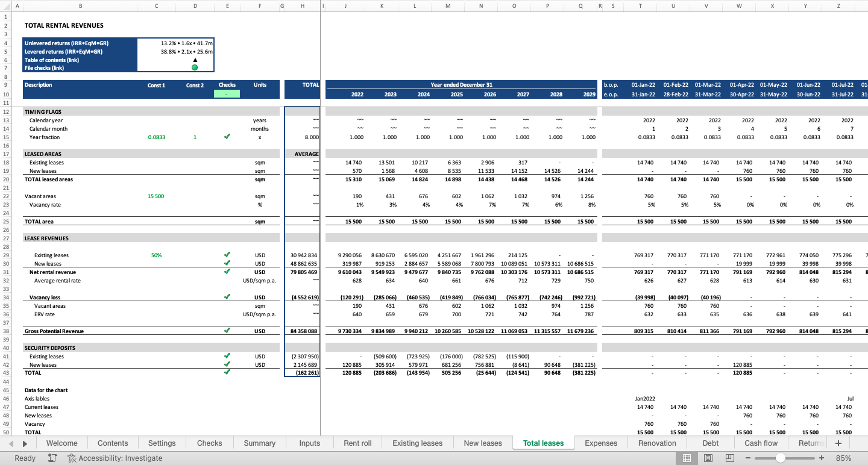The height and width of the screenshot is (465, 868).
Task: Open Accessibility: Investigate checker
Action: tap(115, 458)
